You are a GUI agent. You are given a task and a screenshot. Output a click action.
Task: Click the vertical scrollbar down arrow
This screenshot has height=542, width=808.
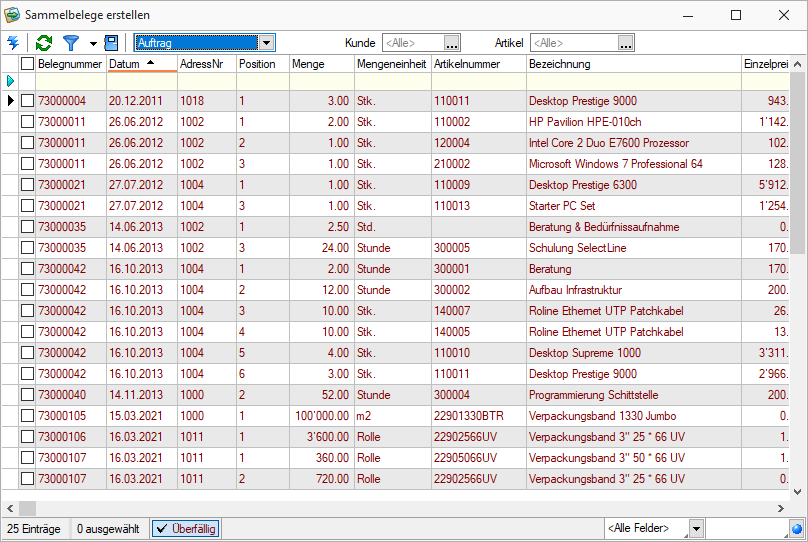coord(797,492)
